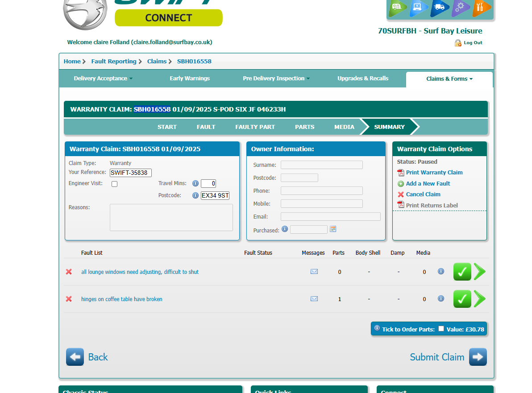Screen dimensions: 532x393
Task: Click the owner Surname input field
Action: click(x=322, y=165)
